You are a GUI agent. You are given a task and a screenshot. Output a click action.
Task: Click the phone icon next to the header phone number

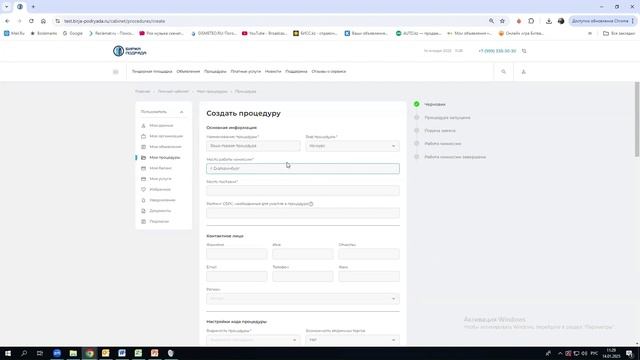524,51
